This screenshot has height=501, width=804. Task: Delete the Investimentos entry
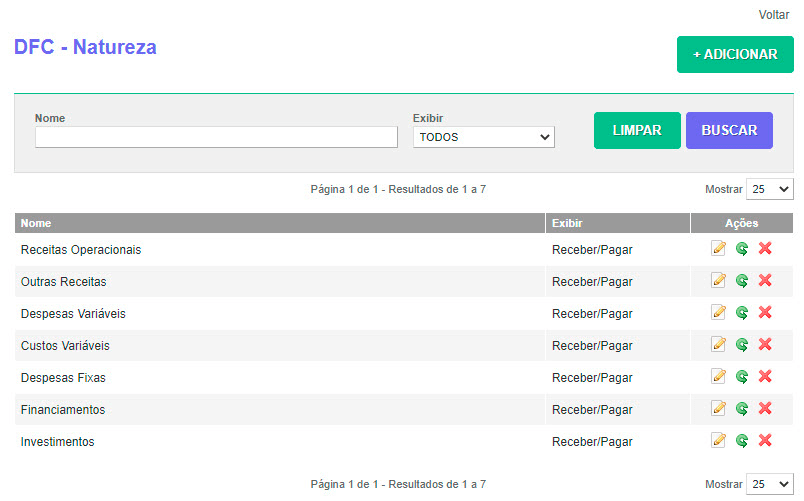(765, 441)
